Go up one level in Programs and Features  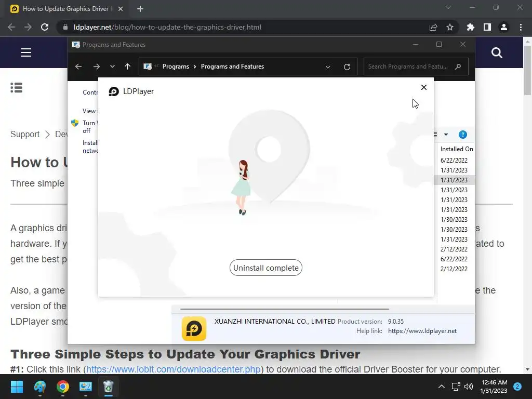pos(128,66)
